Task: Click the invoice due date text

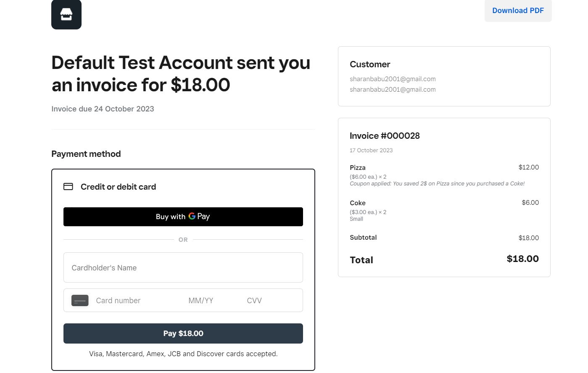Action: (103, 109)
